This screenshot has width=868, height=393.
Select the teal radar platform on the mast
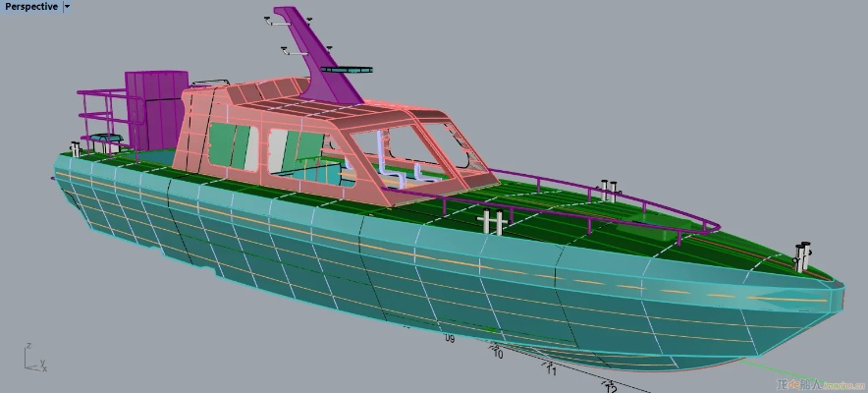click(351, 70)
